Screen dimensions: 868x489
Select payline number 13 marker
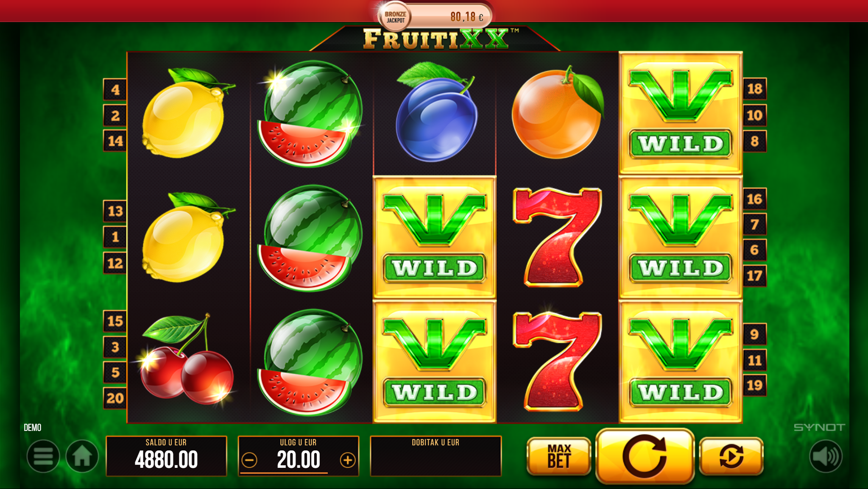[115, 211]
